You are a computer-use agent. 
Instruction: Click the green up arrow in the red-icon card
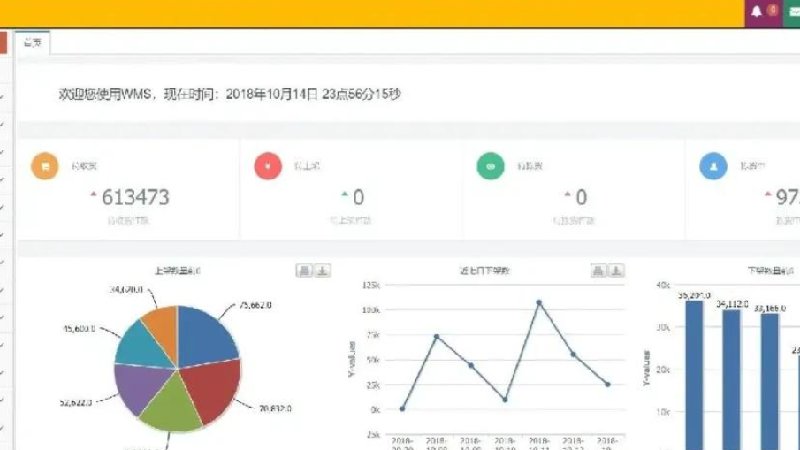coord(345,194)
